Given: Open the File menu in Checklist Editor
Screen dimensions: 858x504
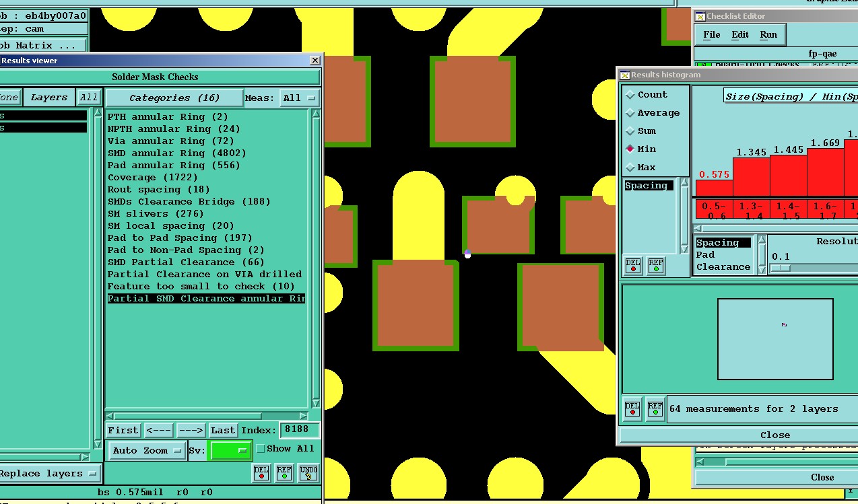Looking at the screenshot, I should tap(712, 35).
